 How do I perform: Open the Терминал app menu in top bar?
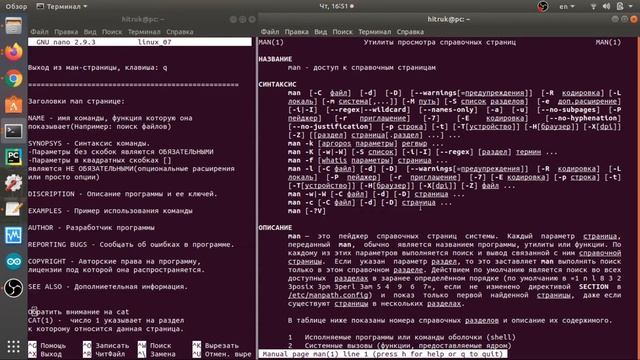click(x=62, y=6)
